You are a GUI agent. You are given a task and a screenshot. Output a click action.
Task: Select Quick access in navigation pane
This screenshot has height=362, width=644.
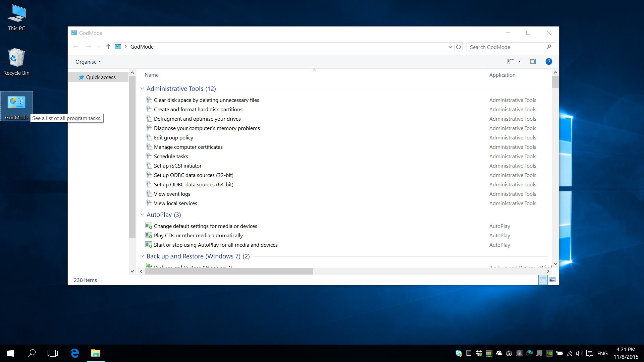[x=98, y=77]
